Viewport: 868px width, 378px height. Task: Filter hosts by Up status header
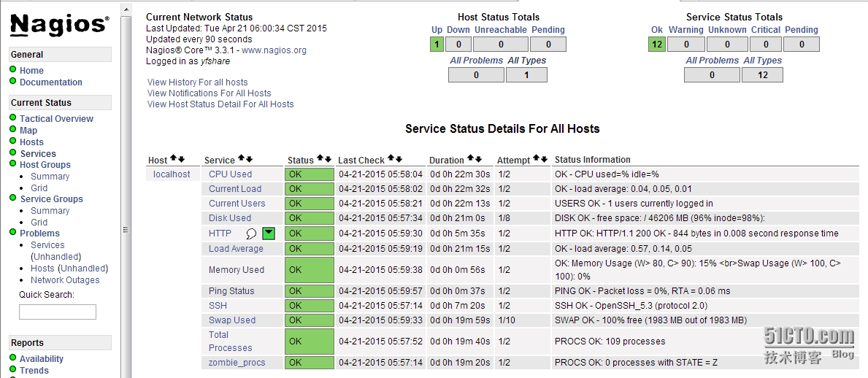tap(437, 30)
